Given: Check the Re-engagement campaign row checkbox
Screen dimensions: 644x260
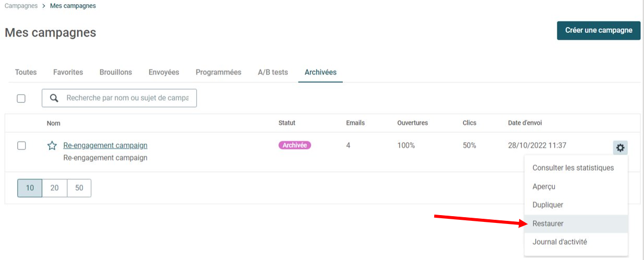Looking at the screenshot, I should coord(21,146).
